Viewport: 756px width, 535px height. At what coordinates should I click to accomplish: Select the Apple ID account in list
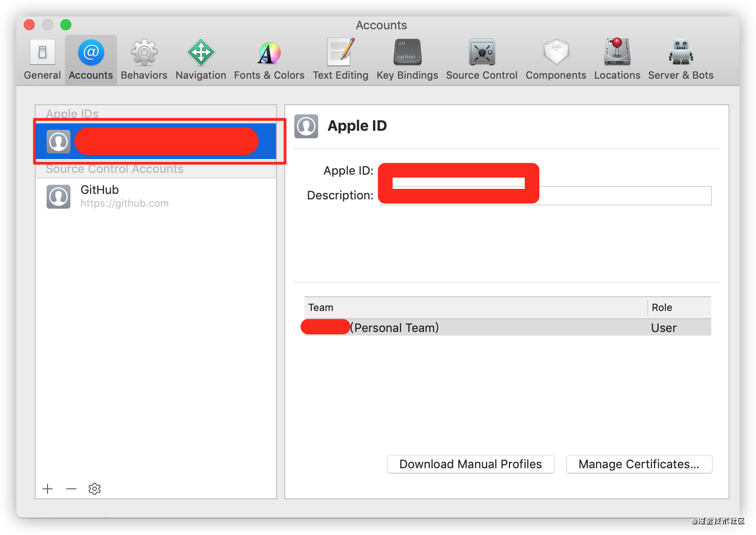tap(156, 141)
